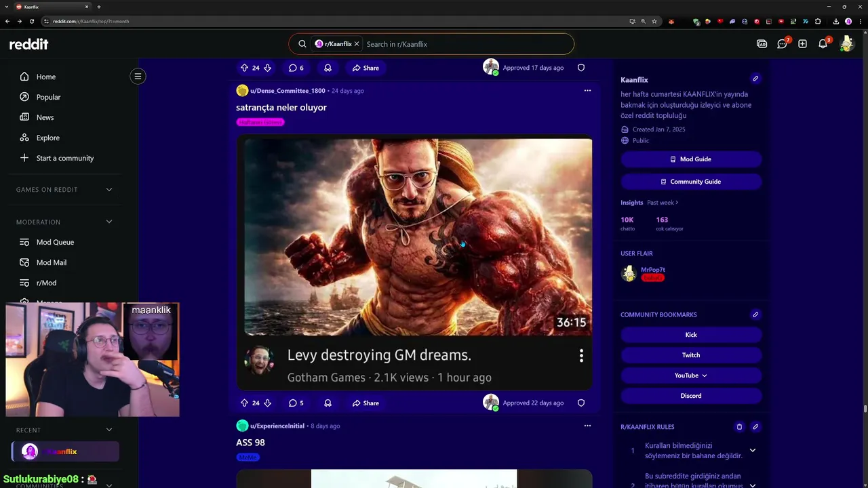Downvote the post approved 17 days ago
The width and height of the screenshot is (868, 488).
(x=267, y=68)
